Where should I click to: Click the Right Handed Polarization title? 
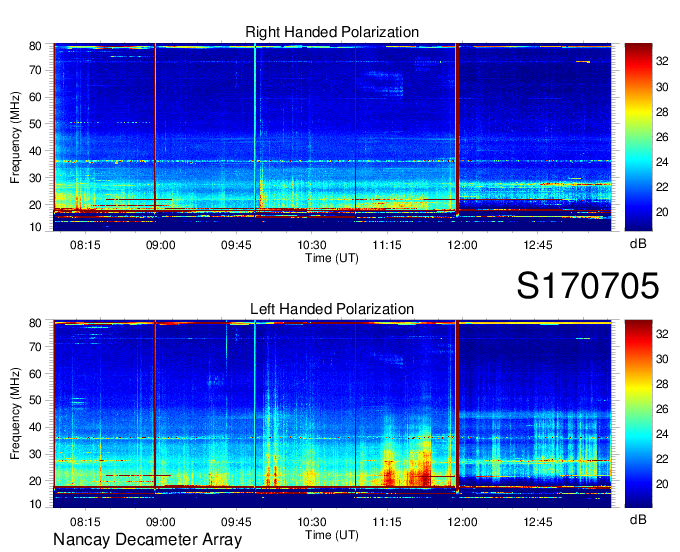(332, 32)
